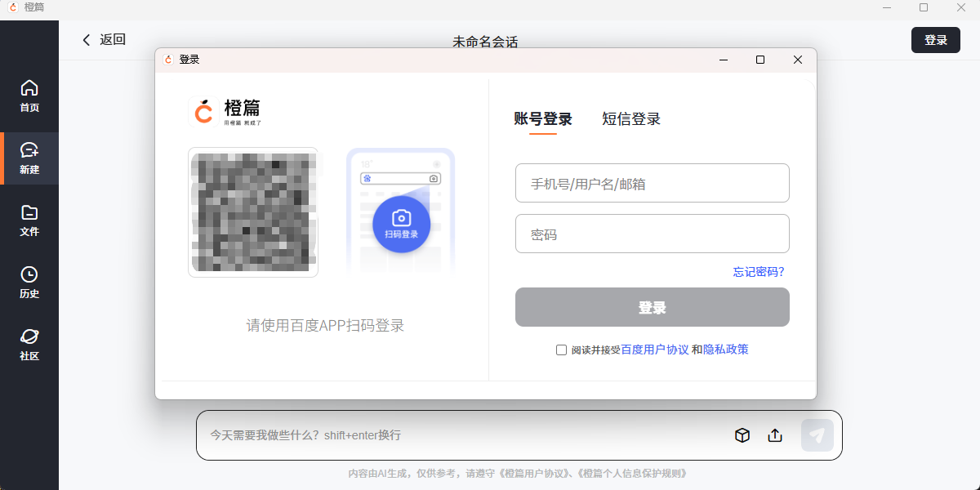This screenshot has height=490, width=980.
Task: Click the upload icon in chat input bar
Action: [776, 435]
